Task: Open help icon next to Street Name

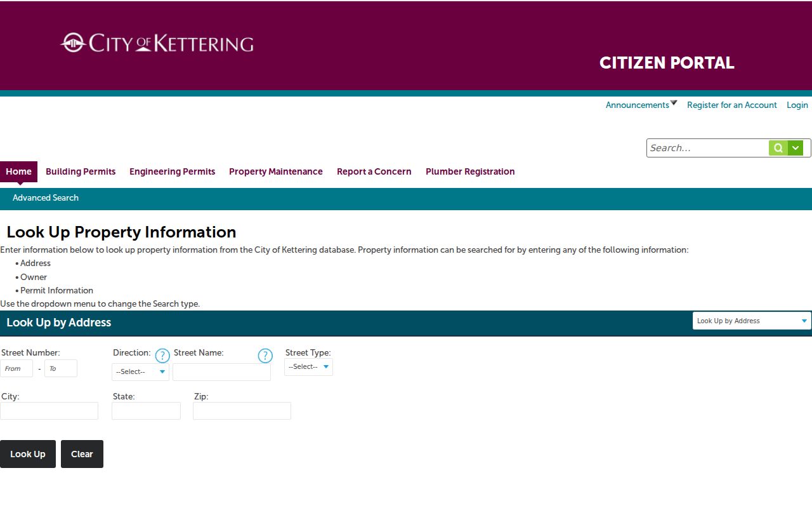Action: point(265,356)
